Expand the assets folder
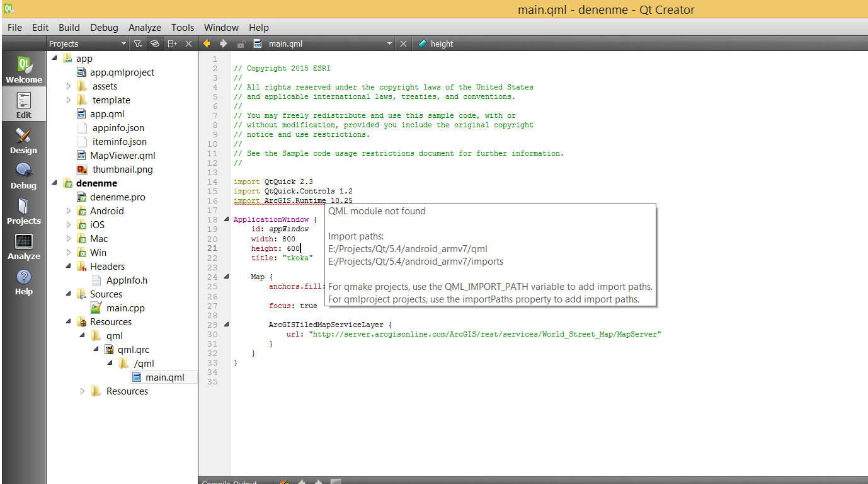 point(69,86)
